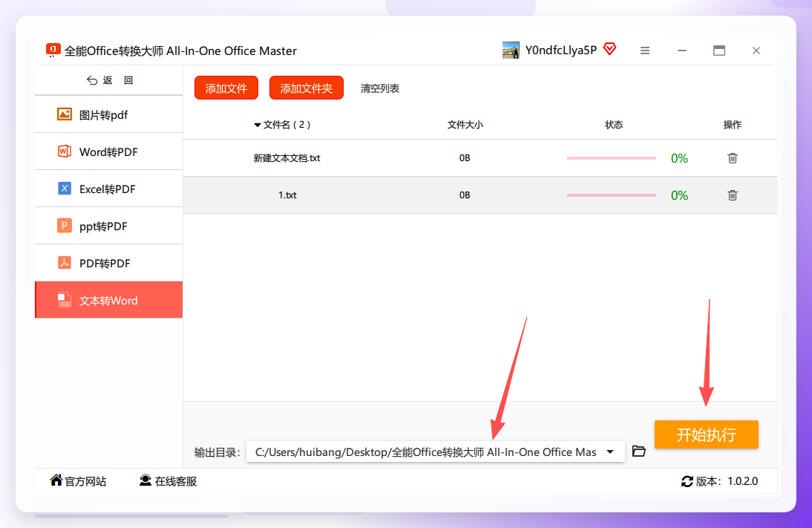
Task: Select the 新建文本文档.txt file name
Action: pyautogui.click(x=287, y=158)
